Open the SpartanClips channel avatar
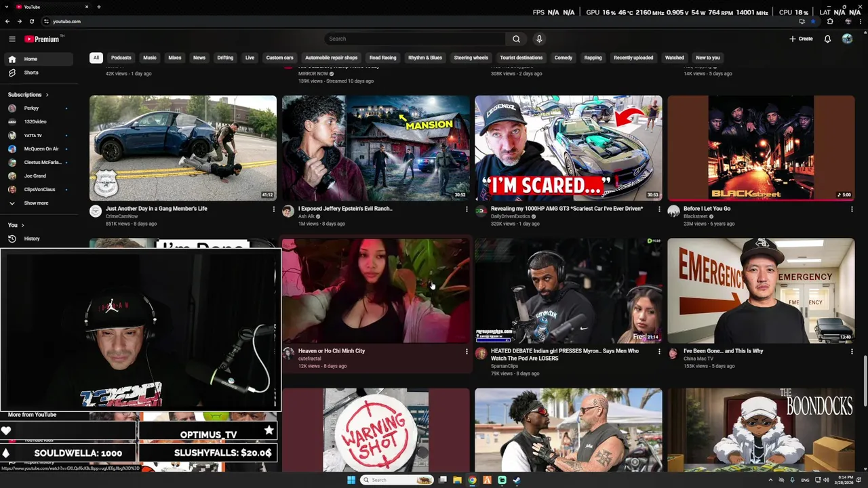Image resolution: width=868 pixels, height=488 pixels. (x=481, y=354)
